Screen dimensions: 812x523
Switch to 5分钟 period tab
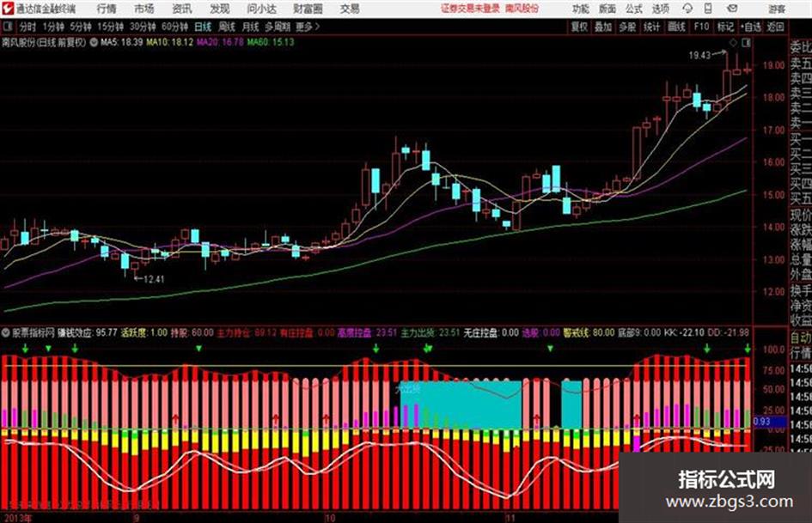[x=81, y=27]
